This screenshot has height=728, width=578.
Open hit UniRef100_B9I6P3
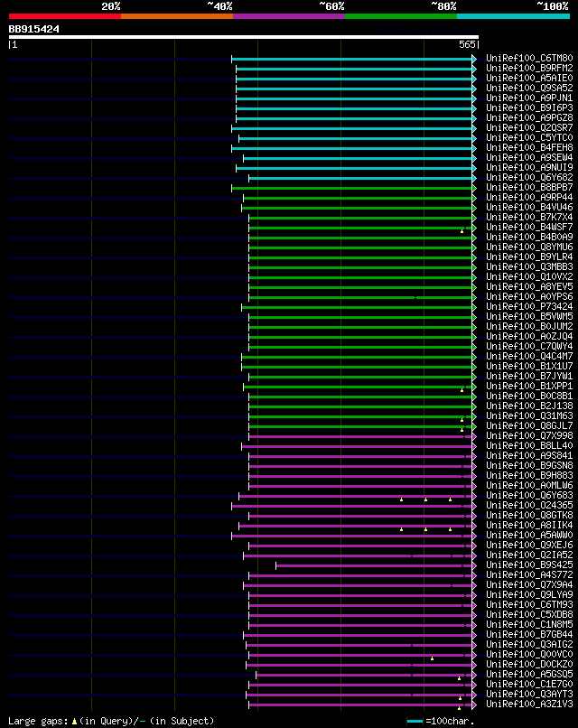[529, 108]
